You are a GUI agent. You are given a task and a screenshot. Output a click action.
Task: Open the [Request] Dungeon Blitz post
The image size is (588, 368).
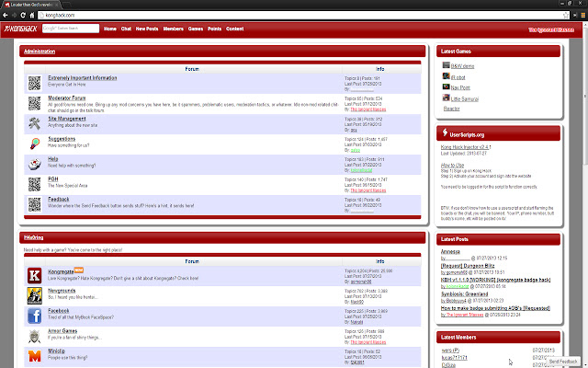click(468, 266)
